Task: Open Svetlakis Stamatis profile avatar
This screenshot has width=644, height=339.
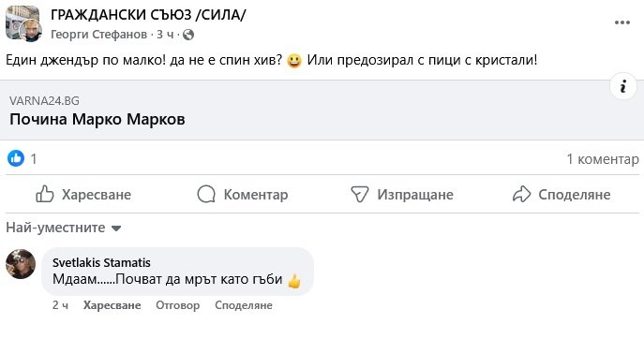Action: [x=21, y=264]
